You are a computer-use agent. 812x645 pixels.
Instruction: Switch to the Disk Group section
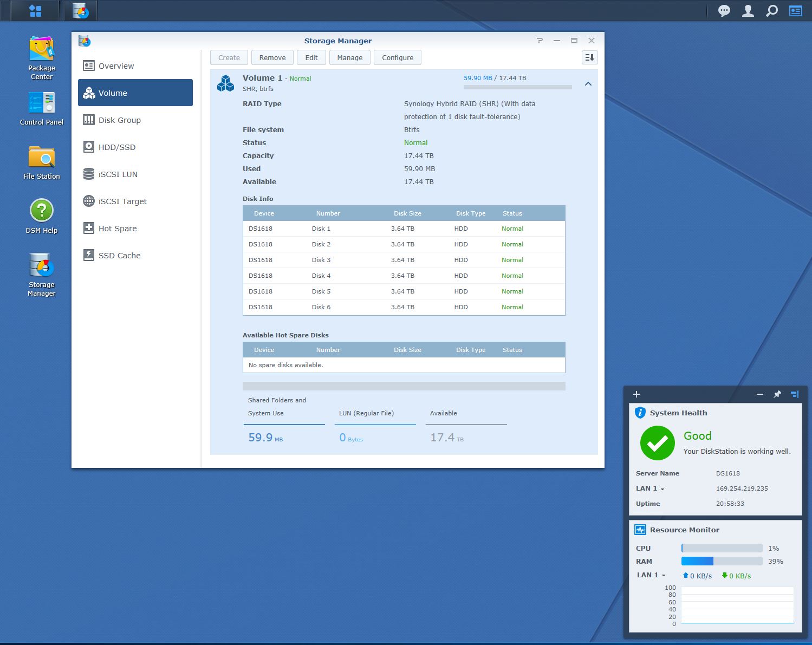(x=119, y=120)
